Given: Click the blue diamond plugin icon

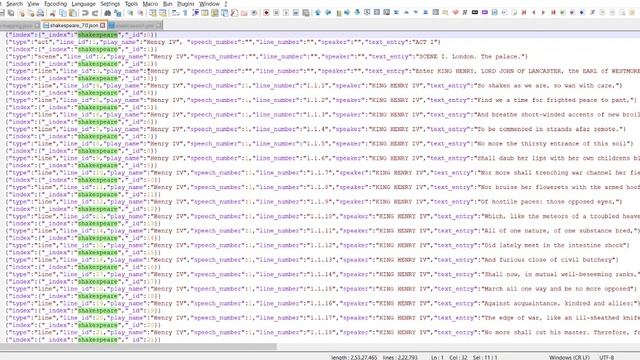Looking at the screenshot, I should (x=582, y=13).
